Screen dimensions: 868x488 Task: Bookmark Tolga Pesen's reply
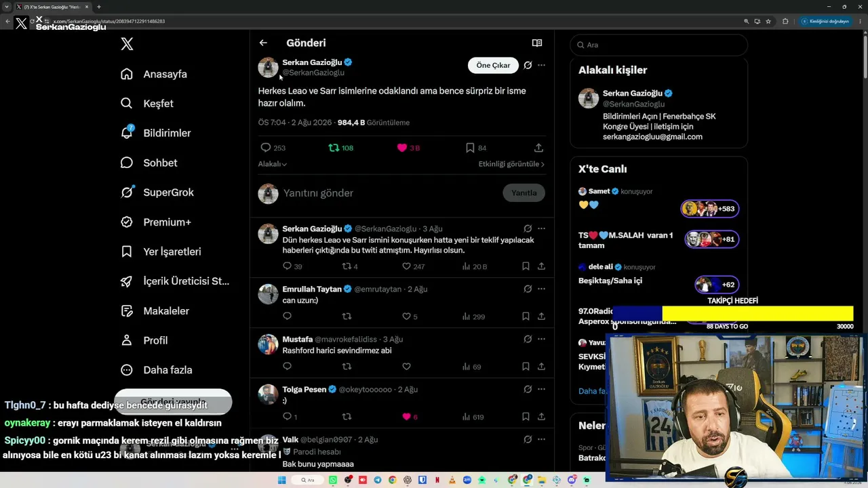pos(526,417)
